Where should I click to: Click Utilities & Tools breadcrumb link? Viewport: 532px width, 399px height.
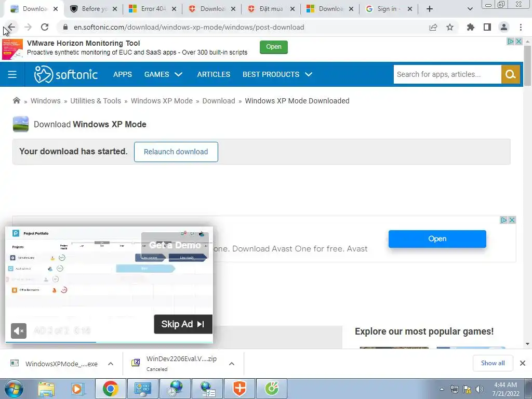(96, 101)
